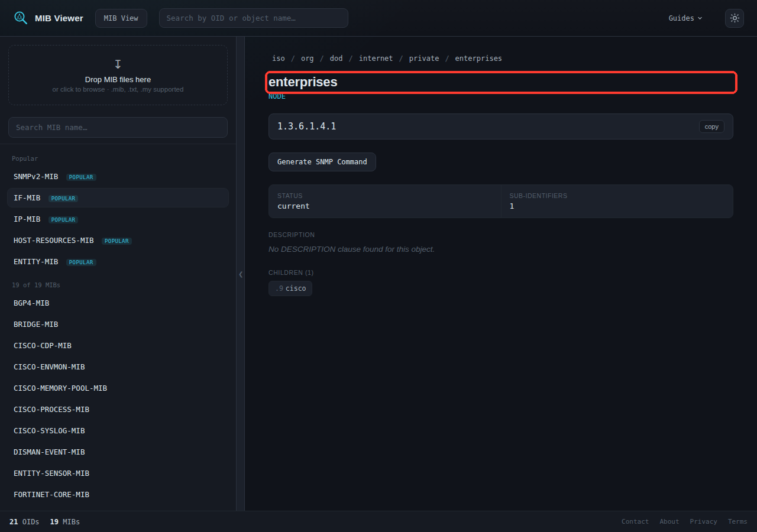Click the POPULAR badge next to SNMPv2-MIB
Viewport: 757px width, 532px height.
(x=81, y=177)
